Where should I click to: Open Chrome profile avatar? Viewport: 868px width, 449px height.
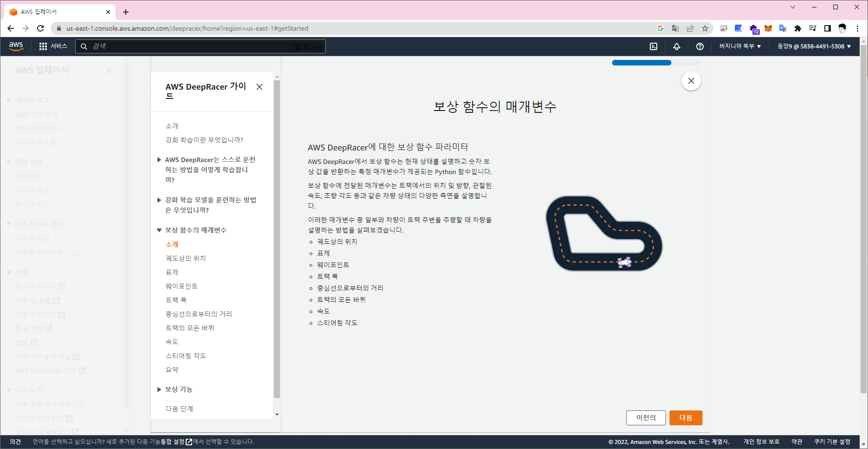(x=842, y=28)
